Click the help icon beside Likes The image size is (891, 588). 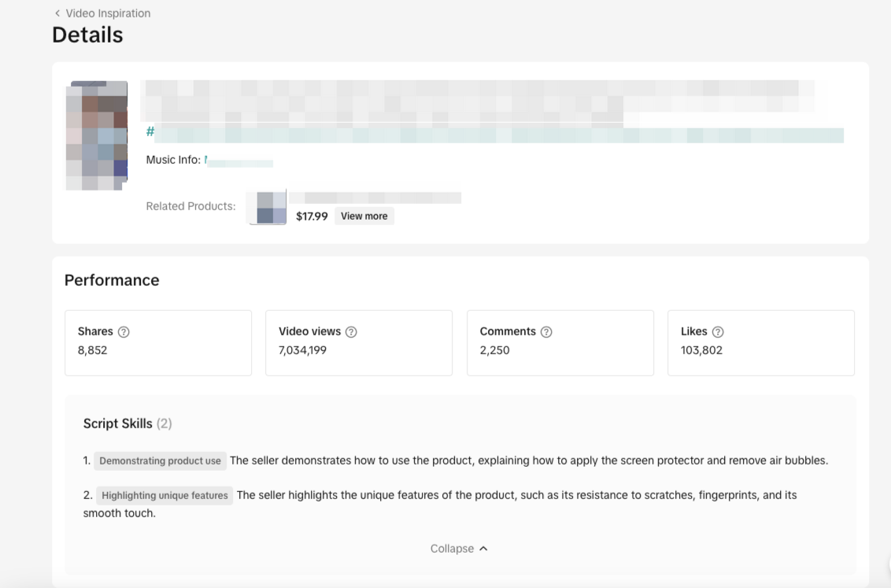tap(718, 332)
